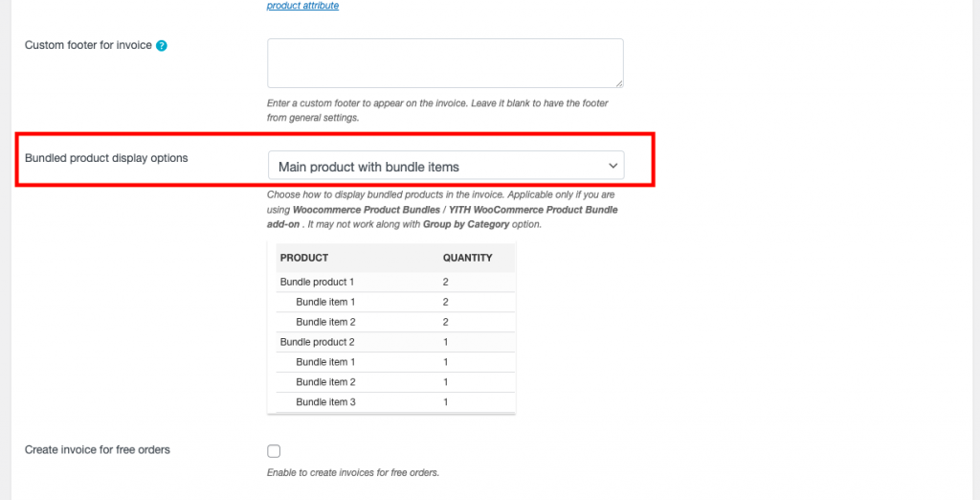Click the QUANTITY column header in preview table
980x500 pixels.
pos(467,258)
